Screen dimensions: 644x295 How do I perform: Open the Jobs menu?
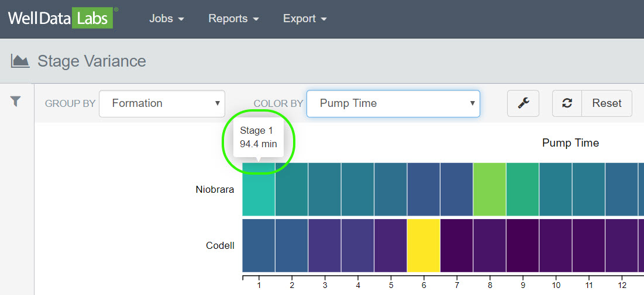tap(166, 19)
